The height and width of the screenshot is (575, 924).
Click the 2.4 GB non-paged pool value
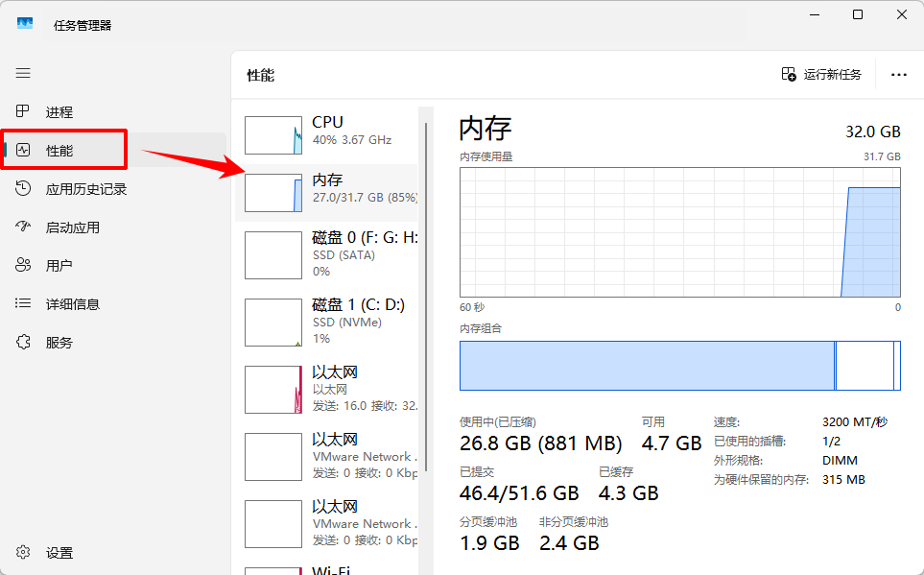pyautogui.click(x=569, y=543)
